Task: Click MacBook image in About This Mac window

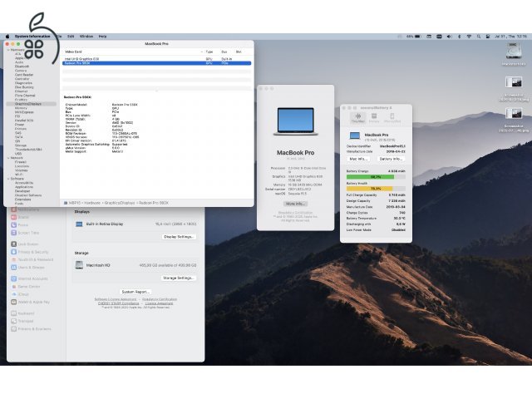Action: [x=296, y=121]
